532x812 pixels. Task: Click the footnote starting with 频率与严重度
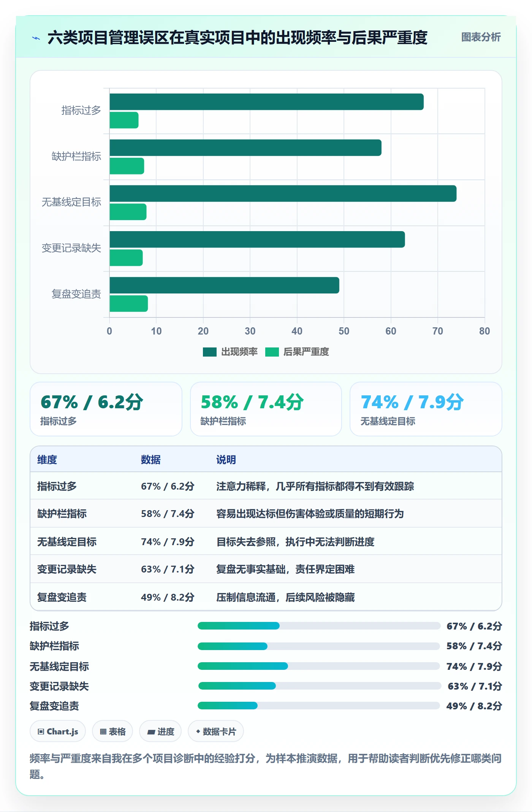[x=266, y=766]
